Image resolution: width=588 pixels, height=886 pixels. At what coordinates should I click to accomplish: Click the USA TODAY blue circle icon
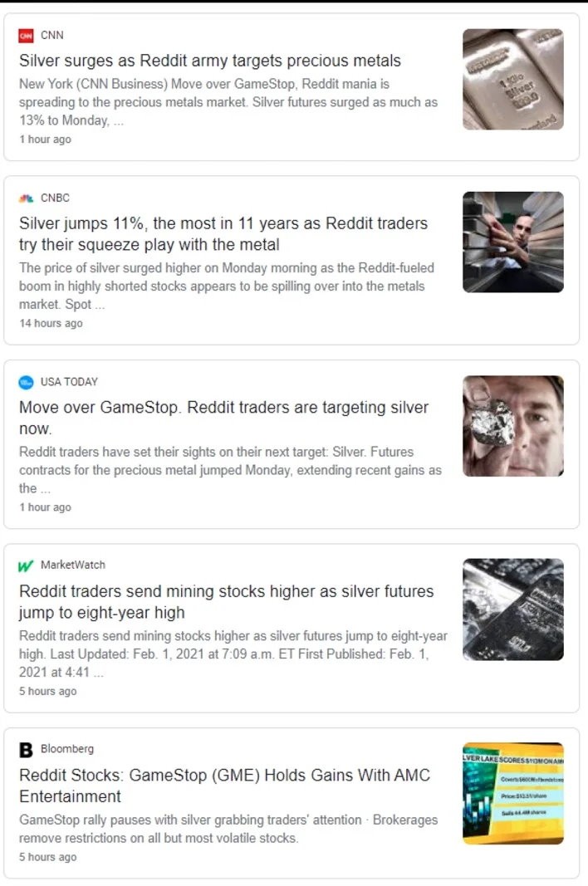point(26,382)
